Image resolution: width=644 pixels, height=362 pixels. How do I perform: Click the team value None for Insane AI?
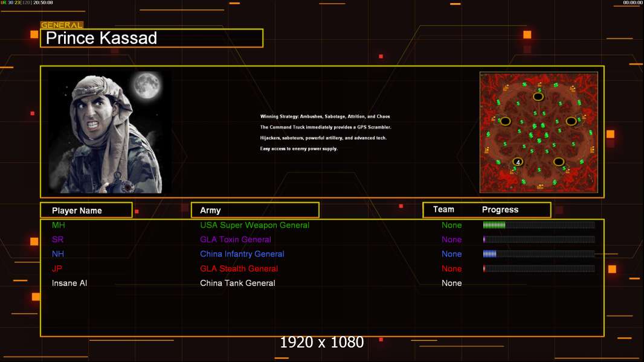(x=451, y=283)
